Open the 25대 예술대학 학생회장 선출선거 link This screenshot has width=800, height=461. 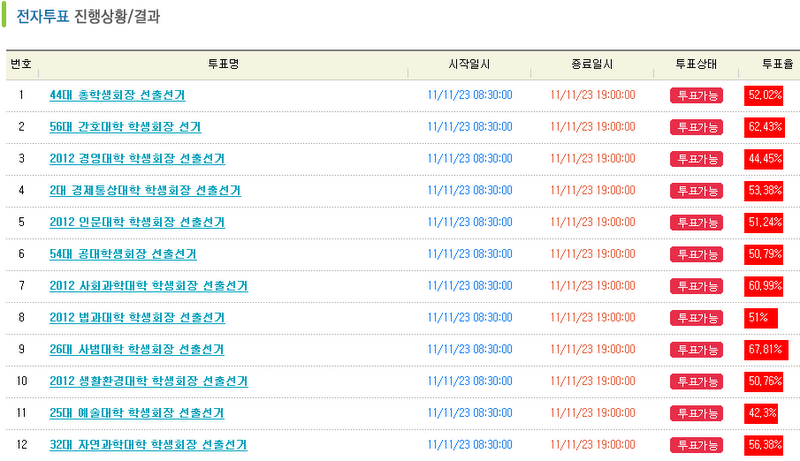(137, 413)
